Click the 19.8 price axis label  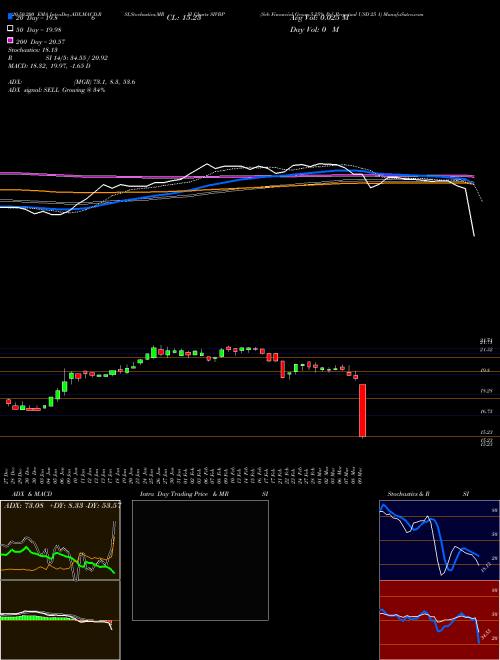pos(485,370)
